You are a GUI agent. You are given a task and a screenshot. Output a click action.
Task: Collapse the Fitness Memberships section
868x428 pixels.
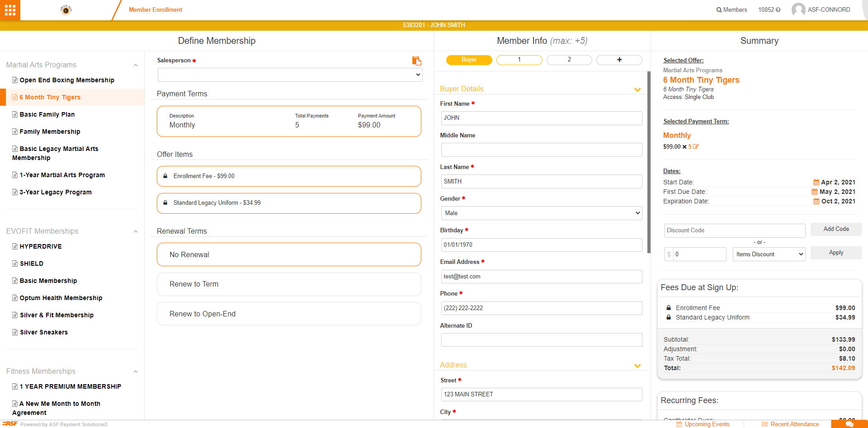(x=135, y=372)
